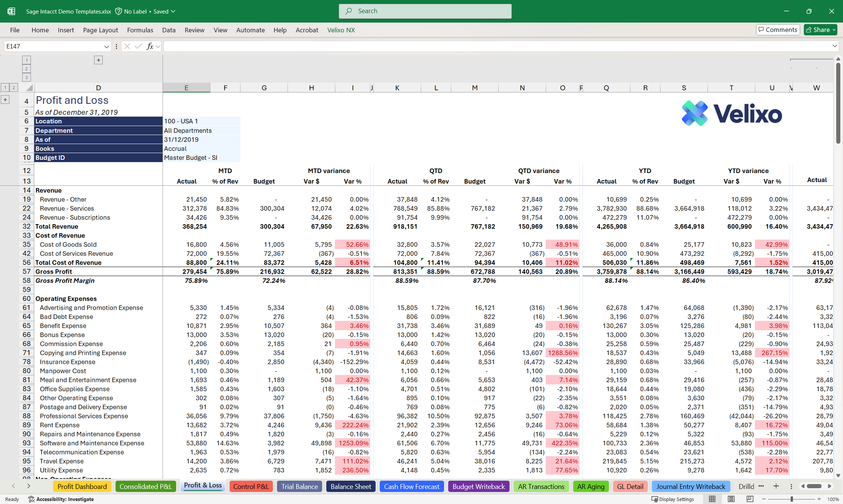Open the Velixo NX ribbon tab
Screen dimensions: 843x504
[341, 30]
